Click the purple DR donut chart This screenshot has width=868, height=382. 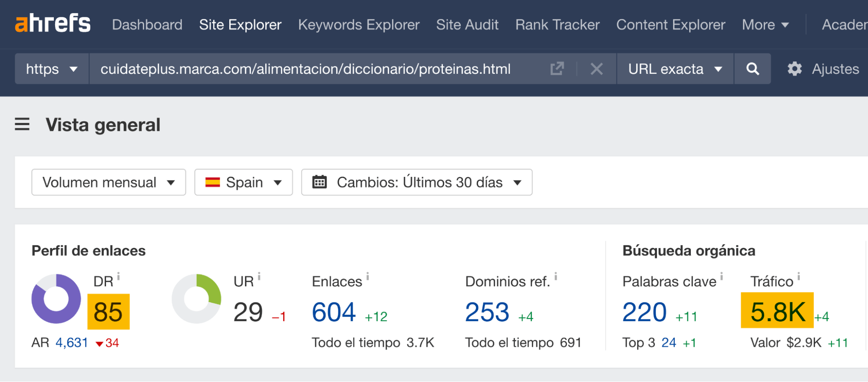pos(56,299)
